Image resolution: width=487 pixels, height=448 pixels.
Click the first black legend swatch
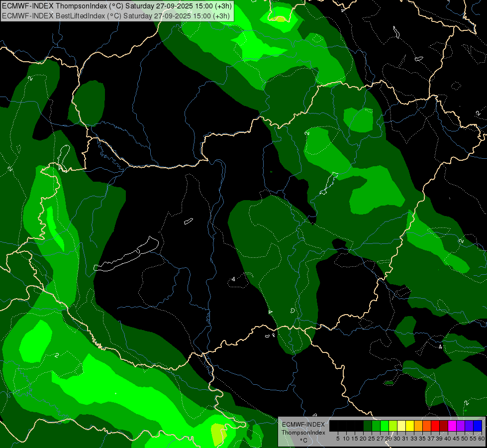tap(333, 426)
